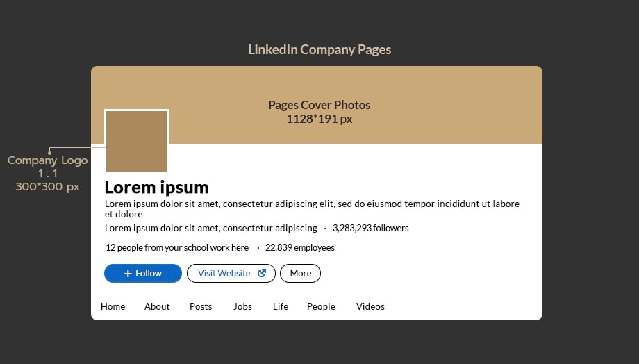Image resolution: width=639 pixels, height=364 pixels.
Task: Click the external link icon in Visit Website
Action: (x=262, y=273)
